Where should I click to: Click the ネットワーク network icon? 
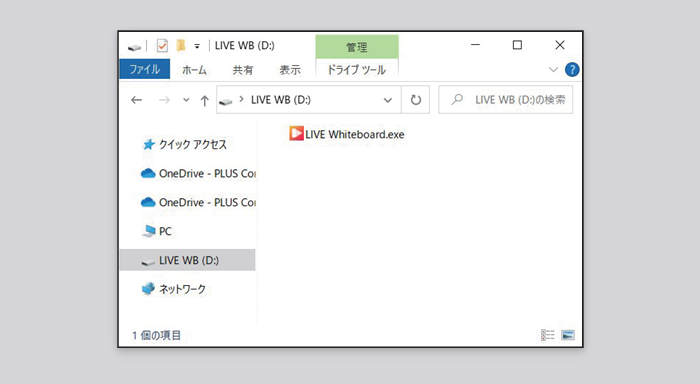pyautogui.click(x=148, y=288)
